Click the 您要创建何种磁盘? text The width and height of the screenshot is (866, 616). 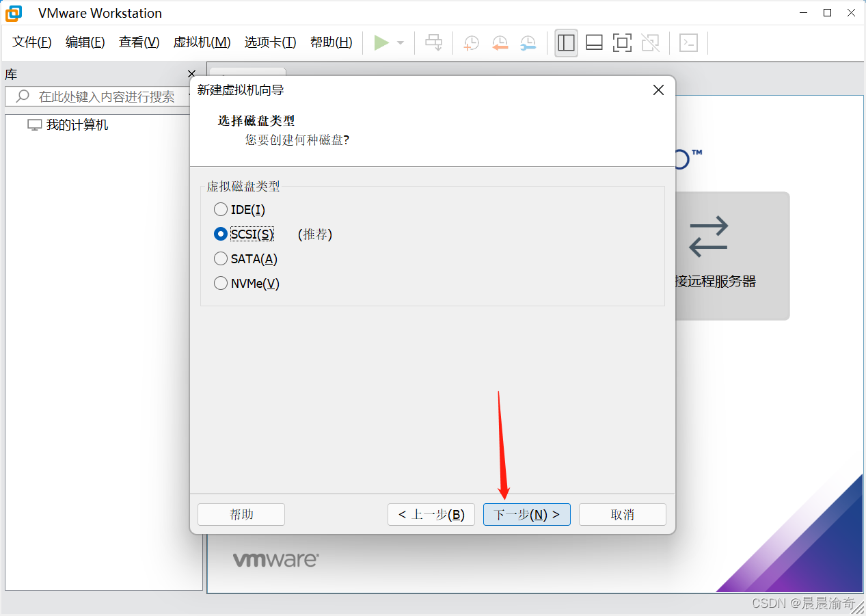(x=297, y=139)
